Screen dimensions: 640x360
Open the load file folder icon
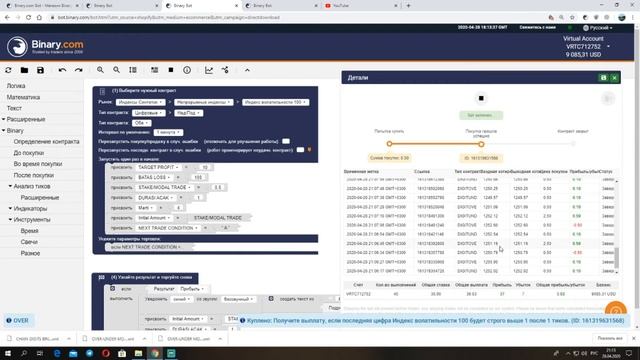[x=24, y=70]
